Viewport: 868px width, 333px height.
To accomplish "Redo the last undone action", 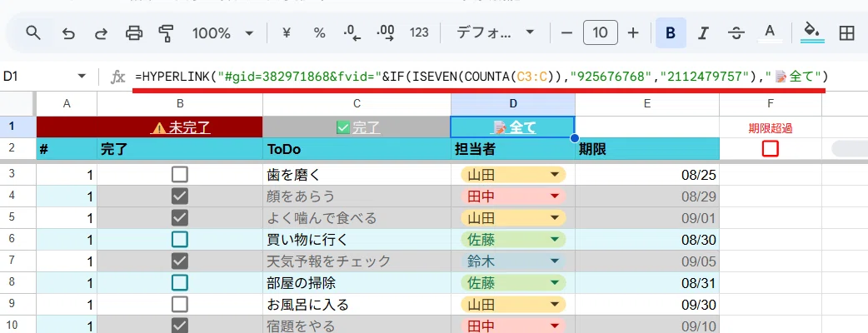I will (x=101, y=33).
